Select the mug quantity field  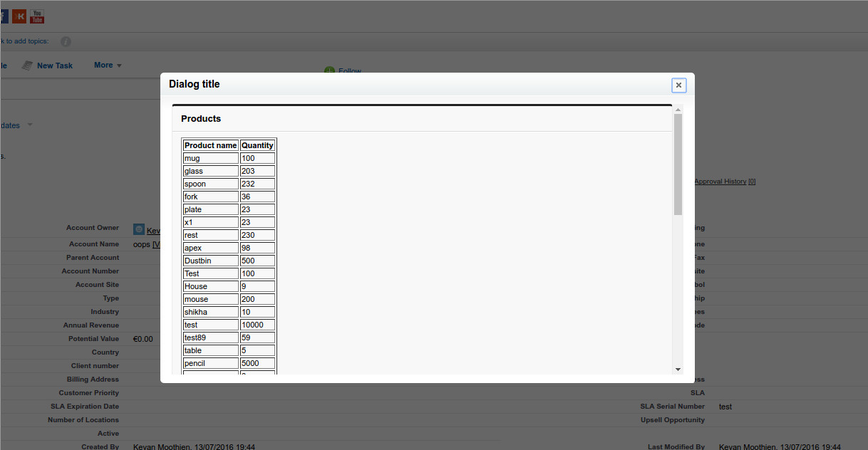257,157
